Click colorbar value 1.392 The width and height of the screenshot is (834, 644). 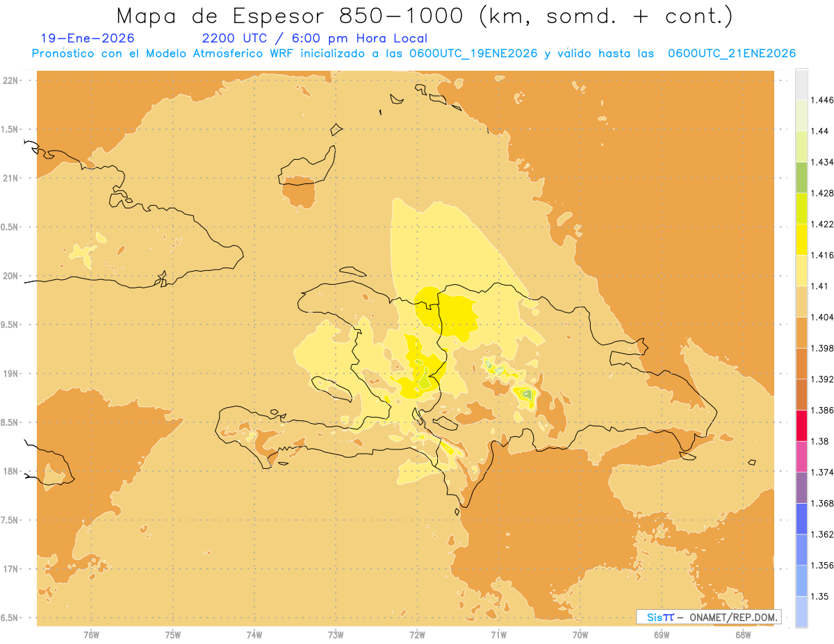tap(823, 379)
